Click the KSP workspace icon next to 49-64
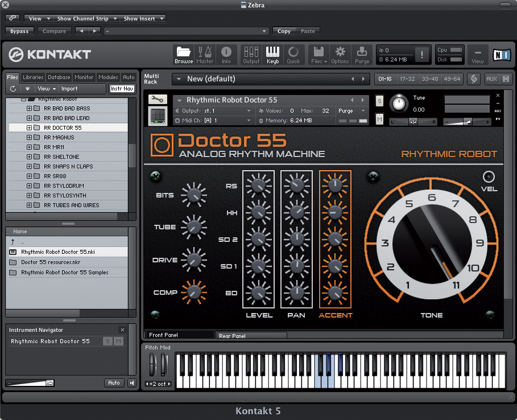The height and width of the screenshot is (420, 517). click(474, 79)
